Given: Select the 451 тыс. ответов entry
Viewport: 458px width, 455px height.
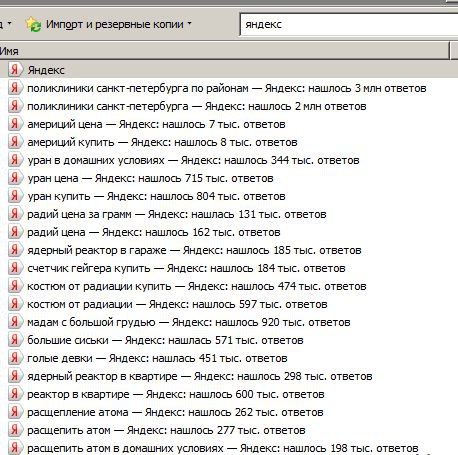Looking at the screenshot, I should coord(157,358).
